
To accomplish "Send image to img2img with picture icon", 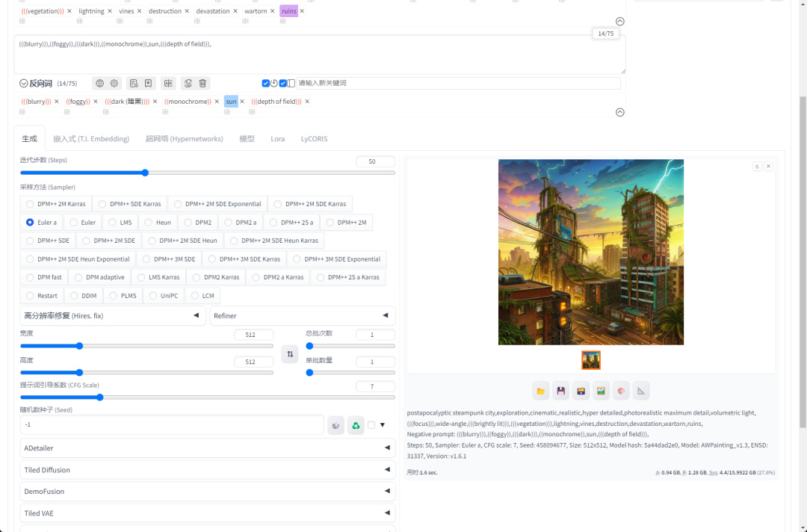I will [601, 391].
